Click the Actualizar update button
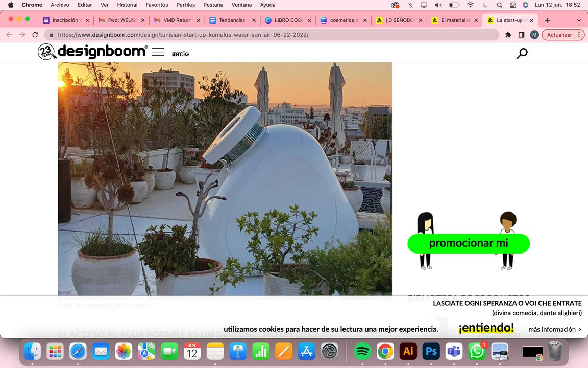The height and width of the screenshot is (368, 588). (563, 35)
